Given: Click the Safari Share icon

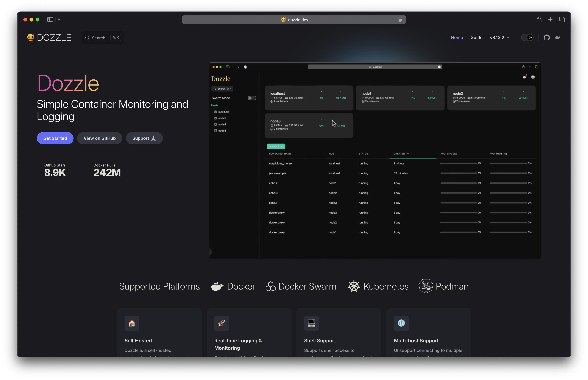Looking at the screenshot, I should tap(539, 20).
